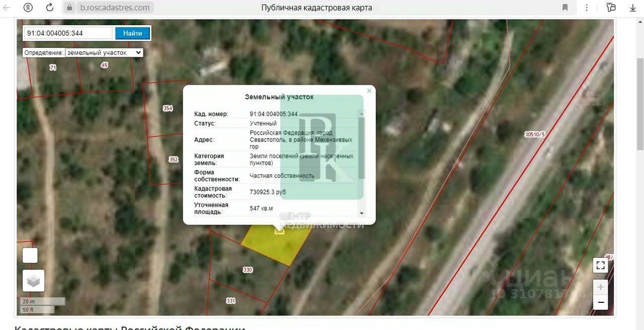Click the Форма собственности label
Screen dimensions: 644x330
(217, 176)
